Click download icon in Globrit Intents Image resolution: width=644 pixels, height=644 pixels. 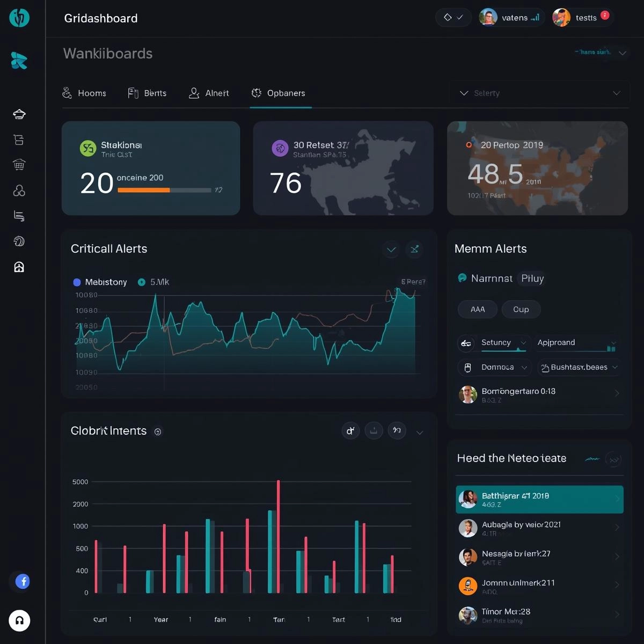click(x=374, y=430)
